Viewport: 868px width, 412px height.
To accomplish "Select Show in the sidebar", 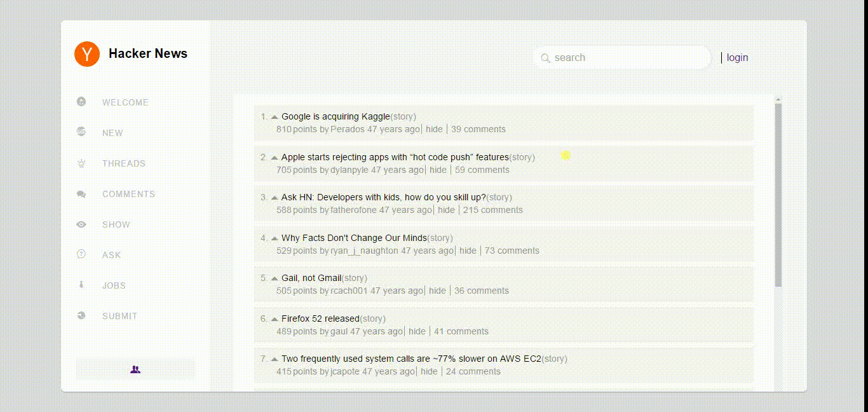I will [x=116, y=224].
